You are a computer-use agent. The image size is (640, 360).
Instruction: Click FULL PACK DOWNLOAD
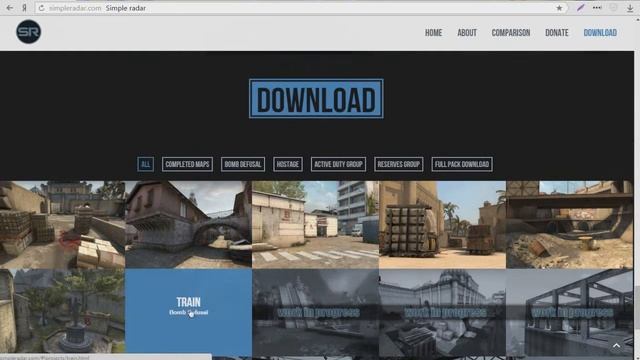[x=462, y=164]
